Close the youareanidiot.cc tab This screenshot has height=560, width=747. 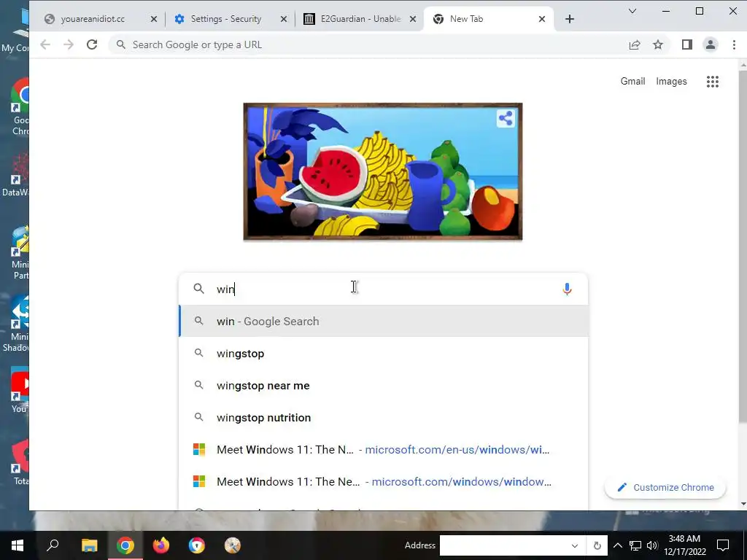(x=154, y=19)
